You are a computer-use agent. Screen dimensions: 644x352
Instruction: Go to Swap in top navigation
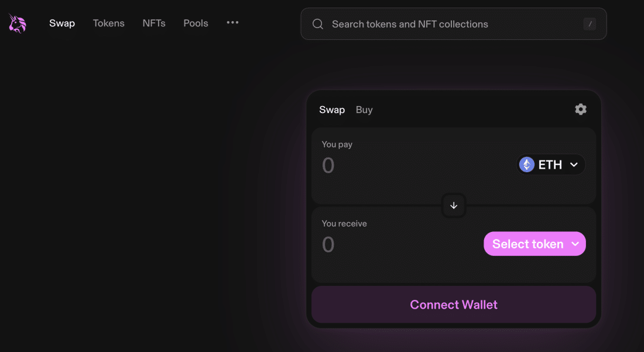[x=62, y=23]
